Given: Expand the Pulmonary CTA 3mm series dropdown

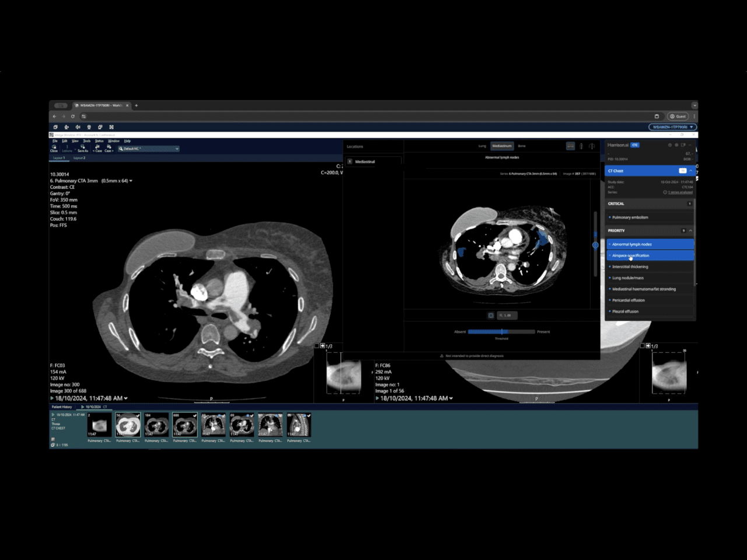Looking at the screenshot, I should tap(130, 180).
